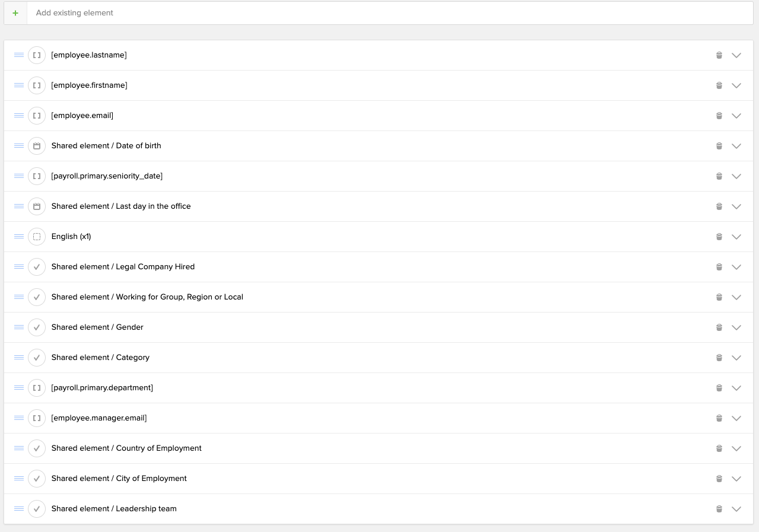
Task: Grab the drag handle for Working for Group element
Action: [x=18, y=297]
